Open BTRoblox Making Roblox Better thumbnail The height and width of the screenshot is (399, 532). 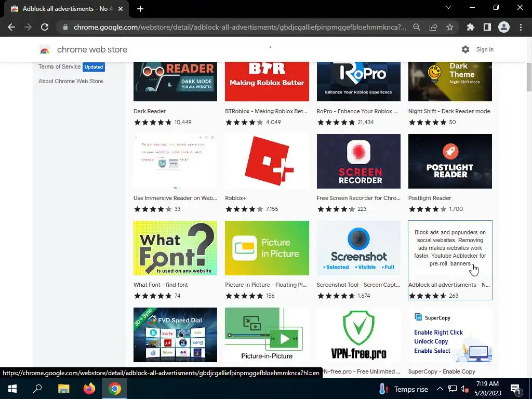coord(267,82)
